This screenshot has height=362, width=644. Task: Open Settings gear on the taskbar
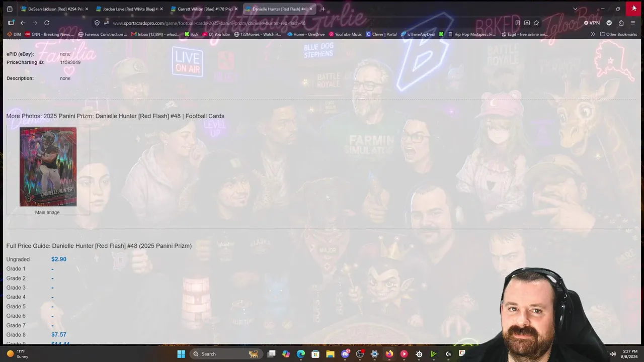[374, 354]
